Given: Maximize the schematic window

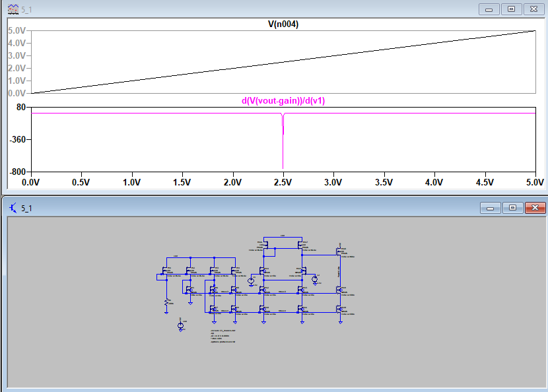Looking at the screenshot, I should pyautogui.click(x=512, y=207).
